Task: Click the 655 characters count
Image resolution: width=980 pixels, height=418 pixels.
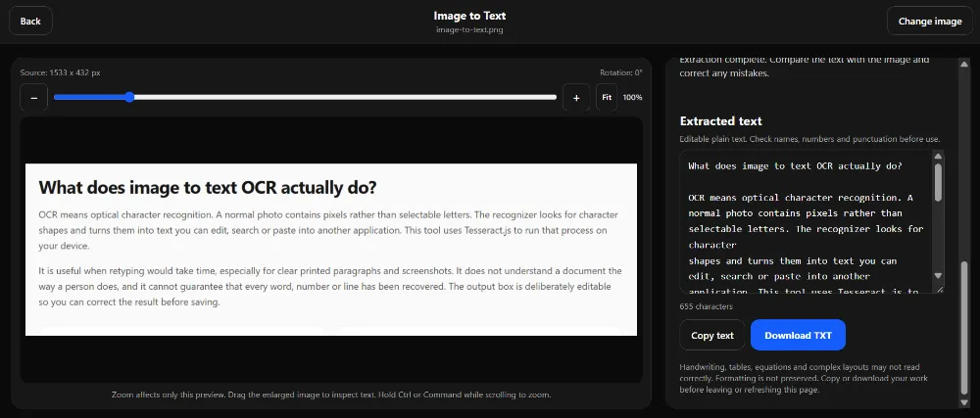Action: tap(707, 306)
